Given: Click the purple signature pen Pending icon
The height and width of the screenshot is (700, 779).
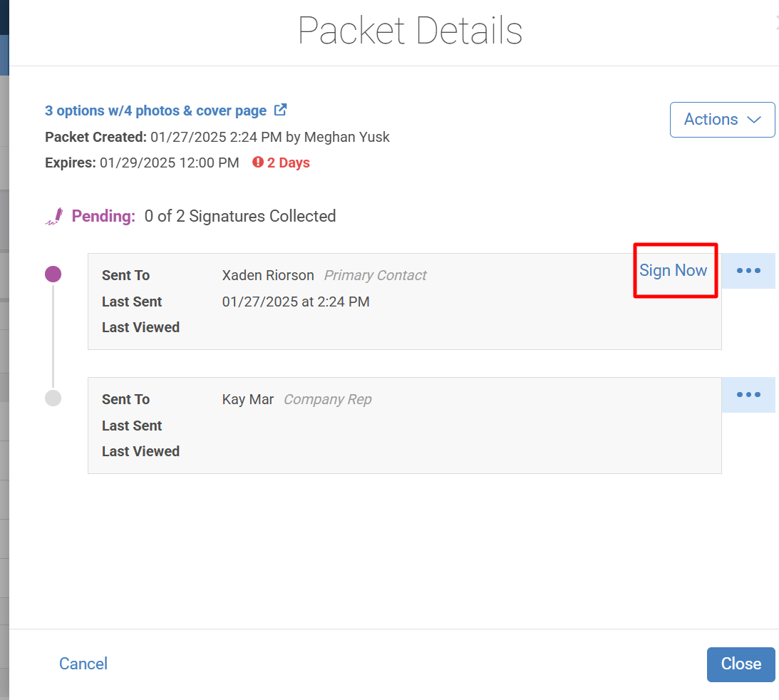Looking at the screenshot, I should tap(54, 217).
